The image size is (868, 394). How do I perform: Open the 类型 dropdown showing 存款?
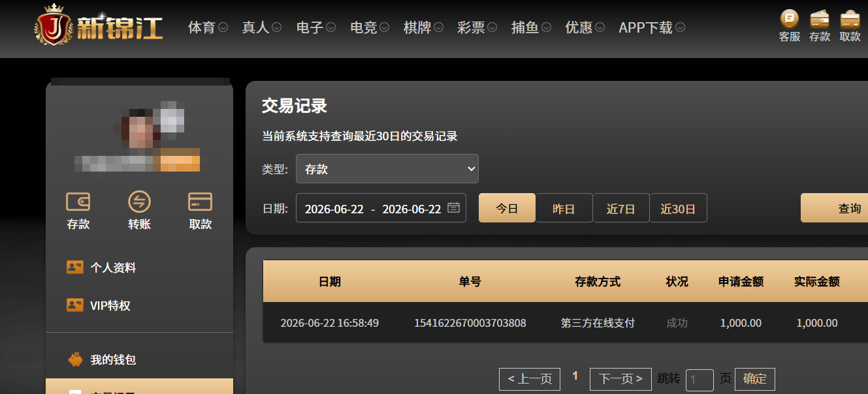coord(387,169)
